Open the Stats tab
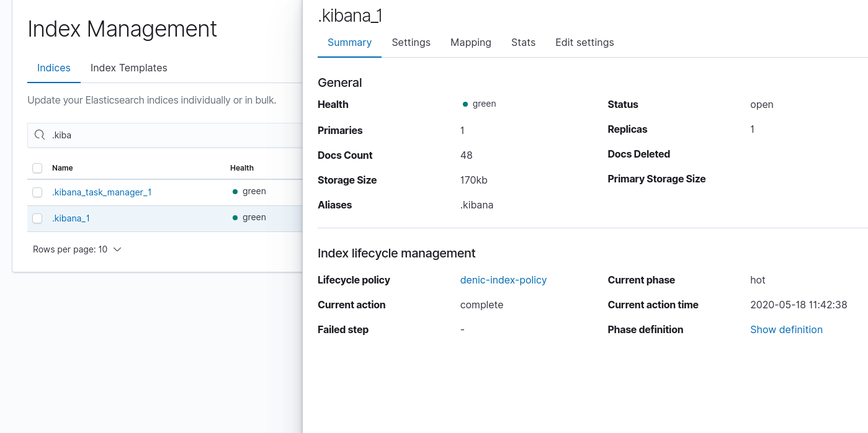 click(x=523, y=42)
